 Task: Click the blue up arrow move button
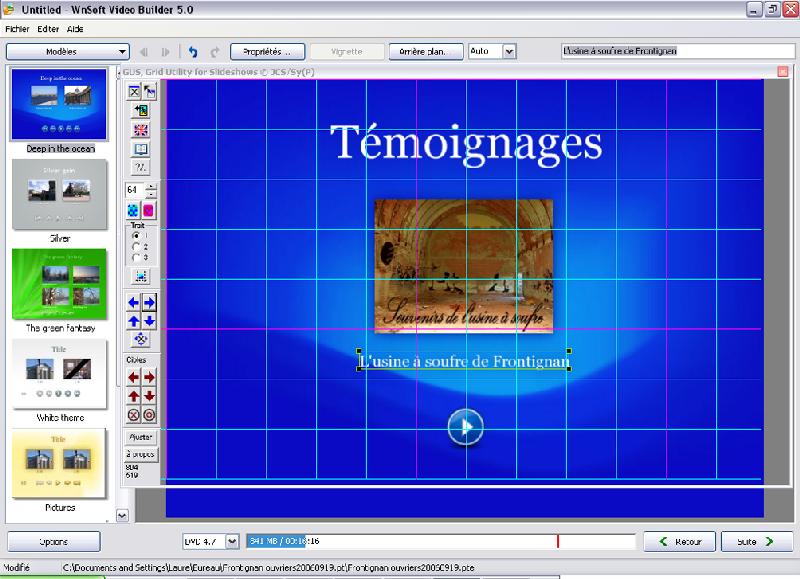(x=133, y=321)
